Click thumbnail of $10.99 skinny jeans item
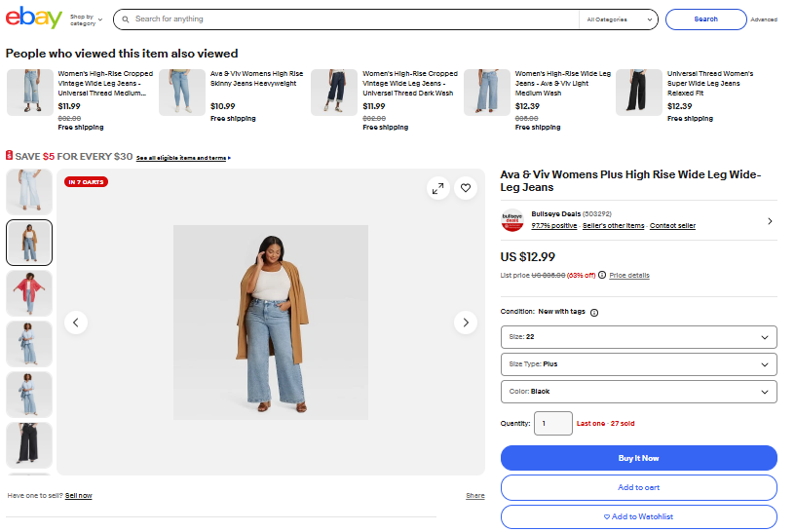The width and height of the screenshot is (795, 532). point(182,93)
